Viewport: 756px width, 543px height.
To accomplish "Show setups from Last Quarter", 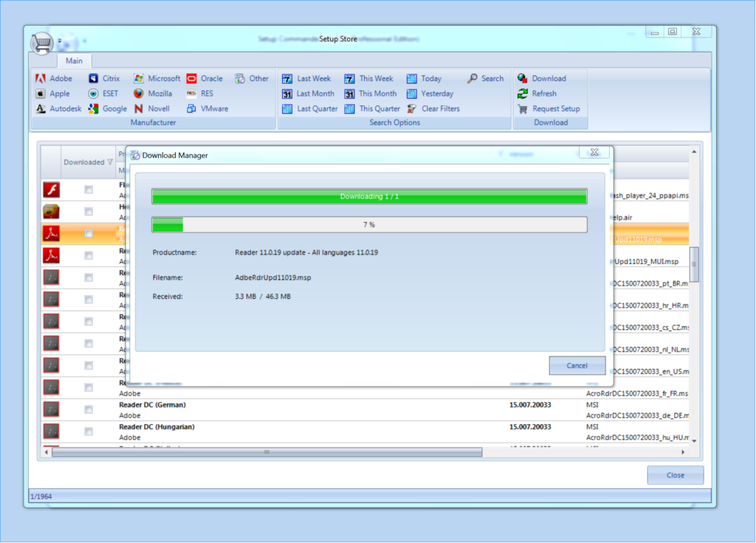I will point(310,109).
